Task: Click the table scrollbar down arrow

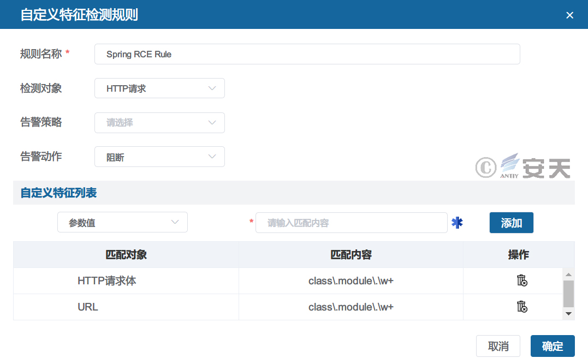Action: [x=568, y=313]
